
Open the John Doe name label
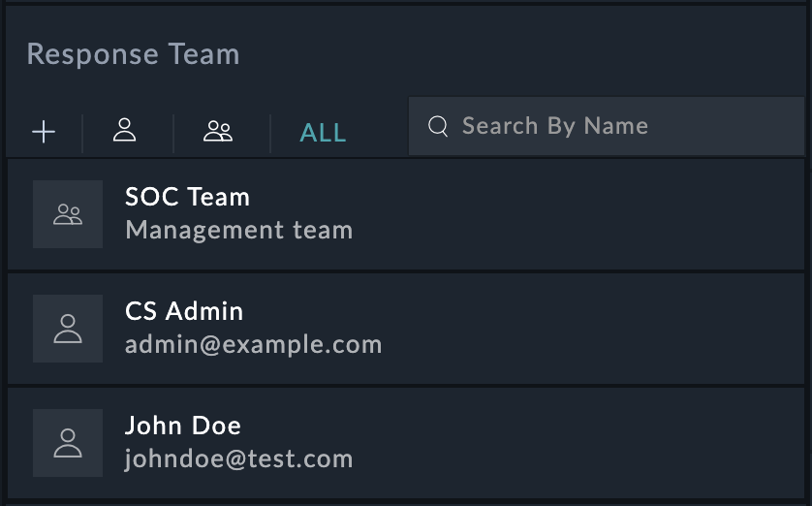[x=183, y=426]
